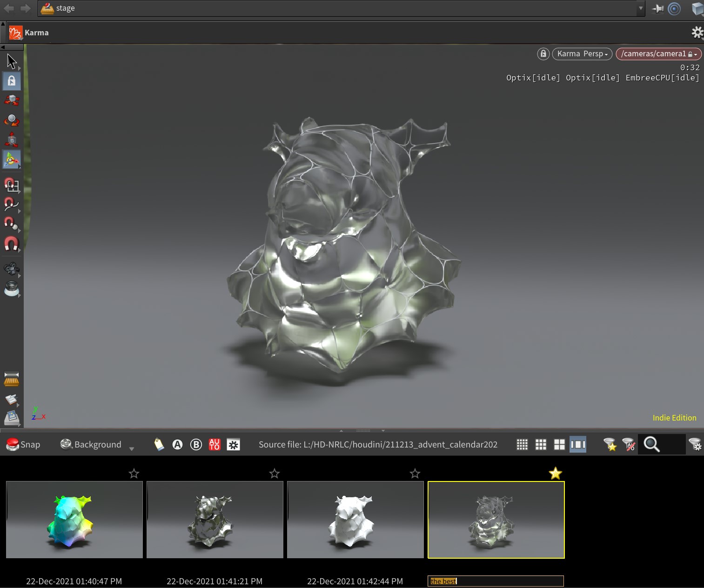Switch the gallery to filmstrip layout
Screen dimensions: 704x588
pos(578,444)
